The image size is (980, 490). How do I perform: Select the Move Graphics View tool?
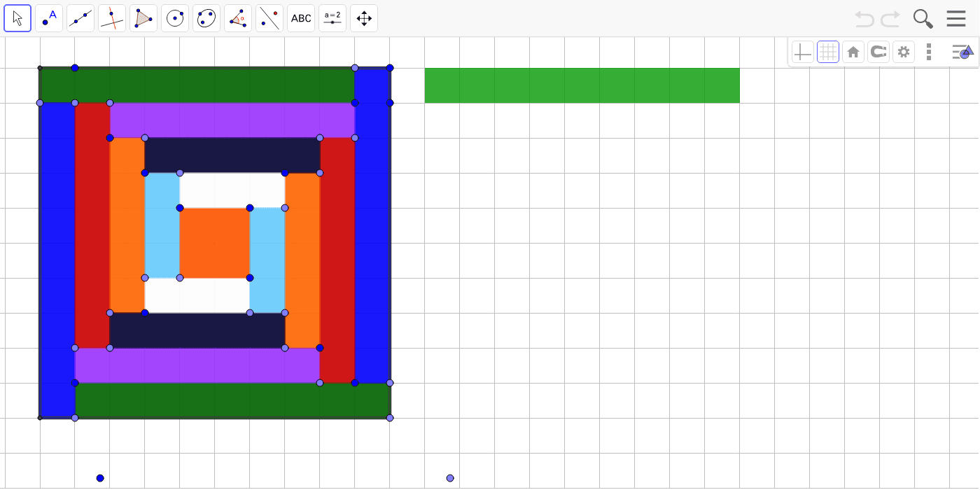[x=364, y=18]
